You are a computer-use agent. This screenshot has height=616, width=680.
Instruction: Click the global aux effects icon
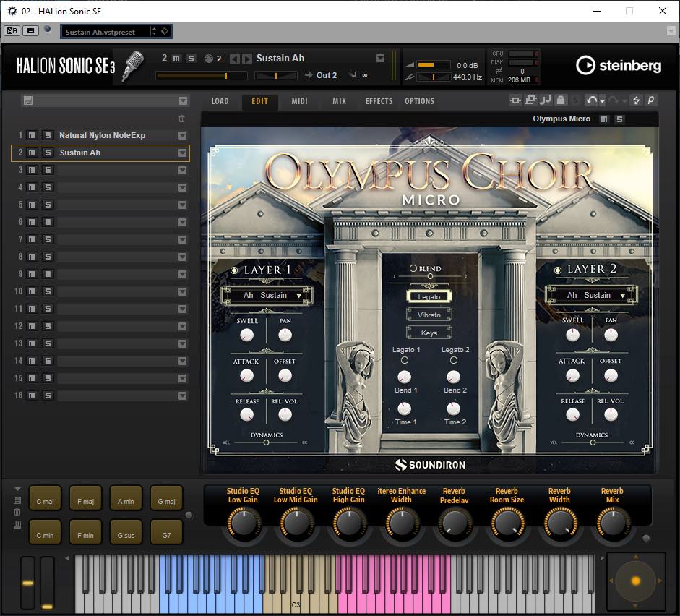point(530,100)
